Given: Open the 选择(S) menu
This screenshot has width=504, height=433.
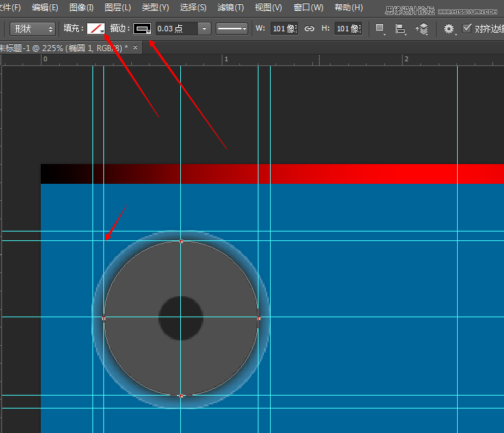Looking at the screenshot, I should pos(193,7).
